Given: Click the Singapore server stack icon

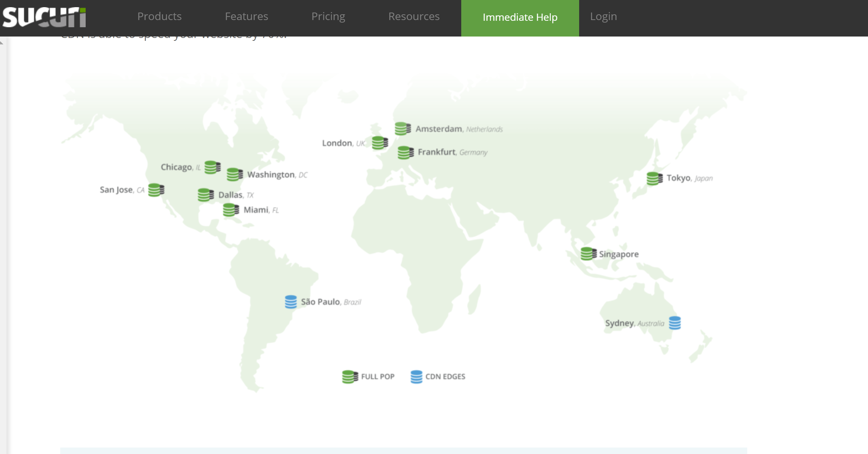Looking at the screenshot, I should pyautogui.click(x=588, y=253).
